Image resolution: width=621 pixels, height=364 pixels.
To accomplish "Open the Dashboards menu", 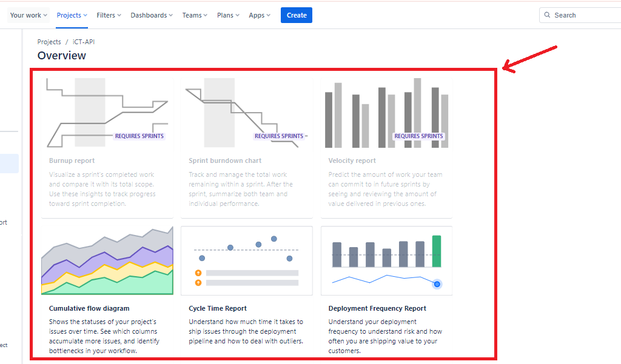I will [151, 15].
